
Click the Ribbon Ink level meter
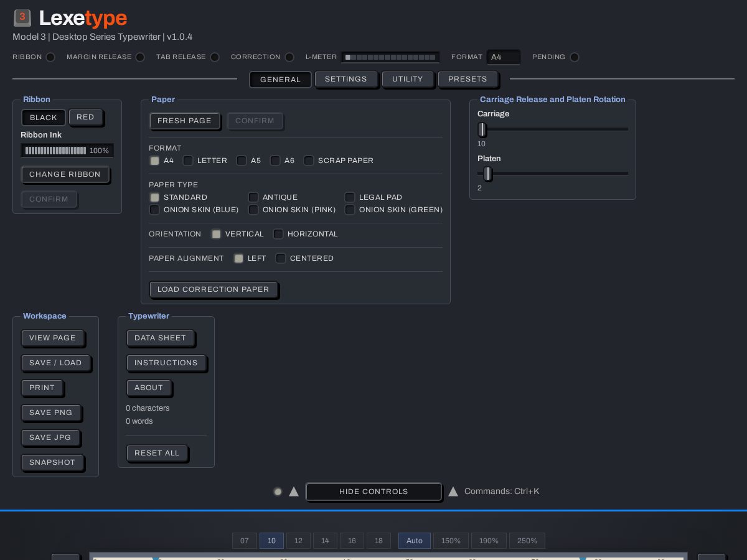[x=67, y=151]
